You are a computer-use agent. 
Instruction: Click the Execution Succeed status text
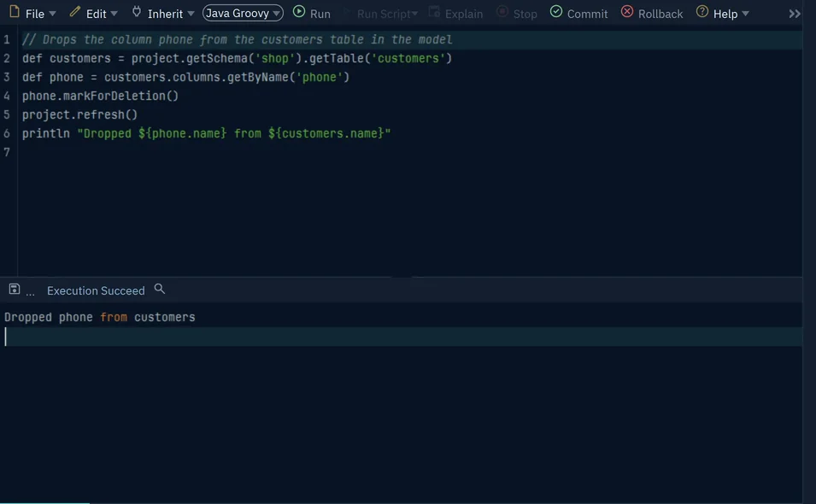[96, 290]
